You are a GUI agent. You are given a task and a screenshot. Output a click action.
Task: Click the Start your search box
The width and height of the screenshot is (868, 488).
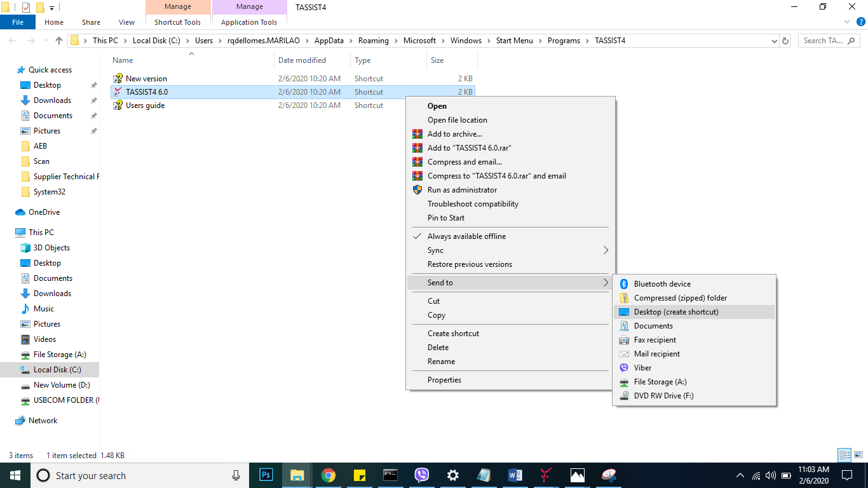click(x=139, y=475)
